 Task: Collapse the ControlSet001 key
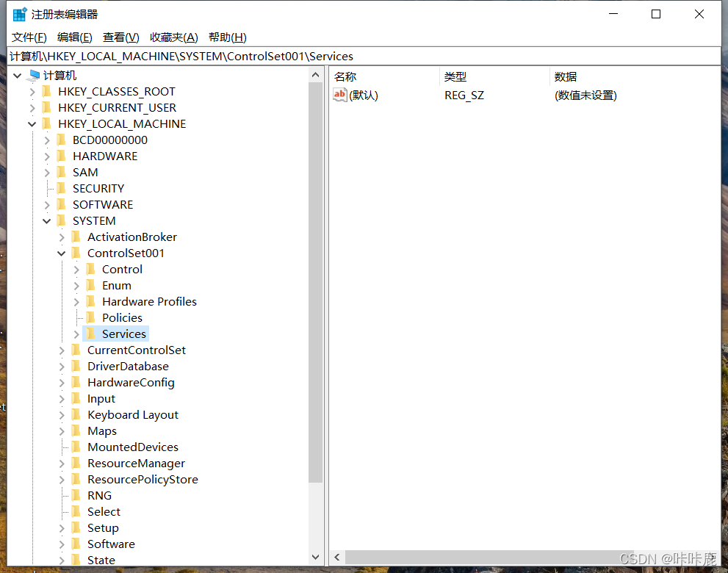pyautogui.click(x=61, y=253)
